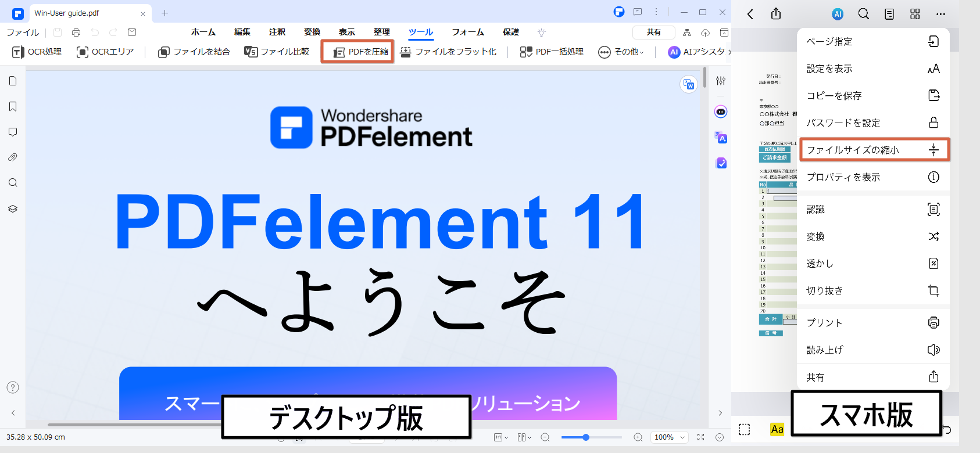
Task: Open the AIアシスタ assistant button
Action: [x=696, y=52]
